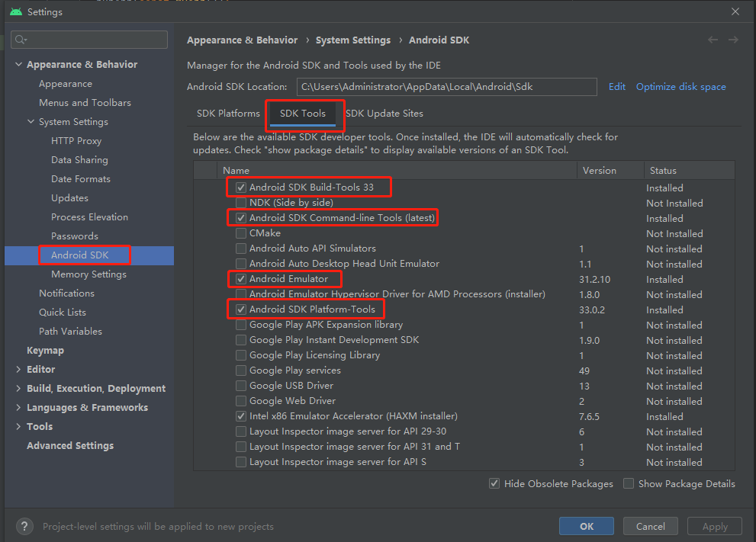Screen dimensions: 756x542
Task: Check Layout Inspector image server for API S
Action: click(x=241, y=462)
